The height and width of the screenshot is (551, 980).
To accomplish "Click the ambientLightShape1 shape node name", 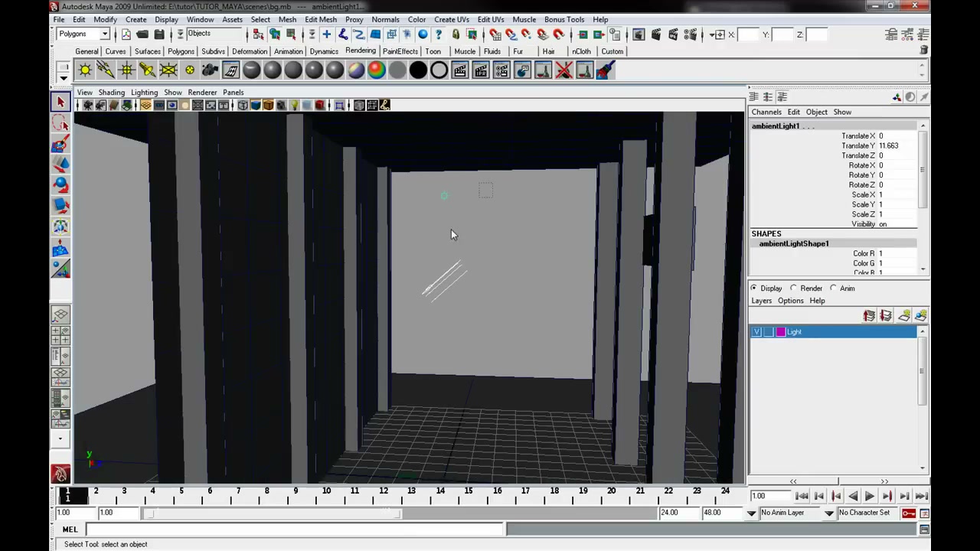I will 794,243.
